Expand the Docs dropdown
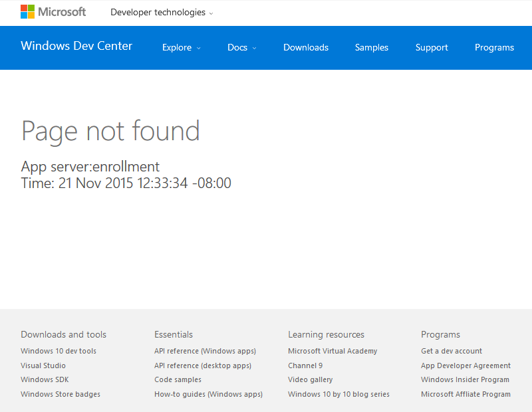The width and height of the screenshot is (532, 412). (241, 47)
